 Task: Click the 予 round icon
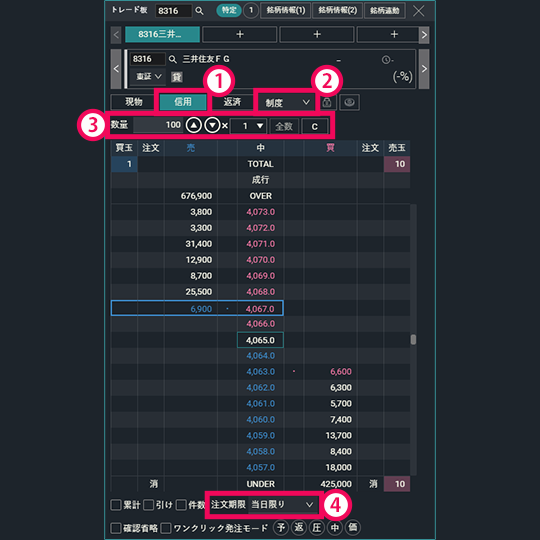click(281, 527)
